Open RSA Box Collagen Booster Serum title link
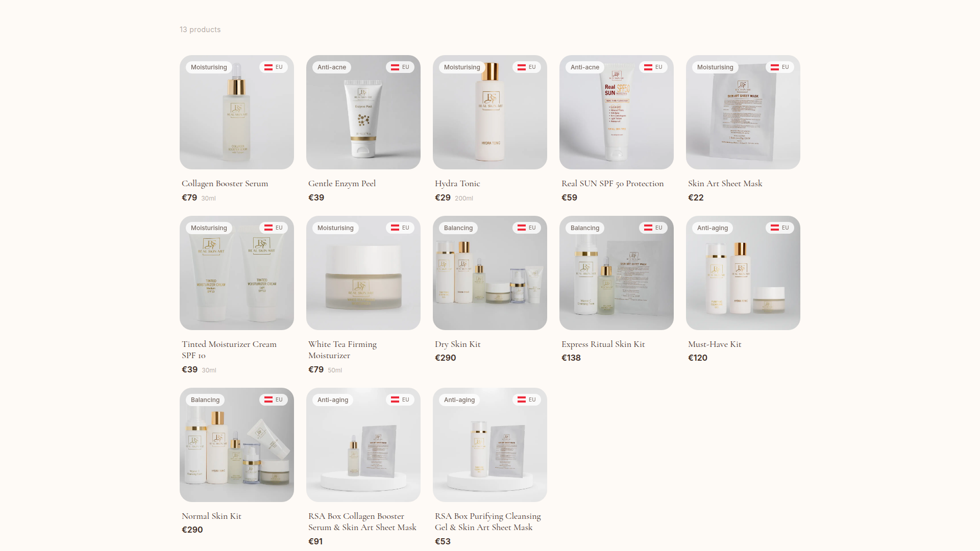The image size is (980, 551). tap(362, 522)
